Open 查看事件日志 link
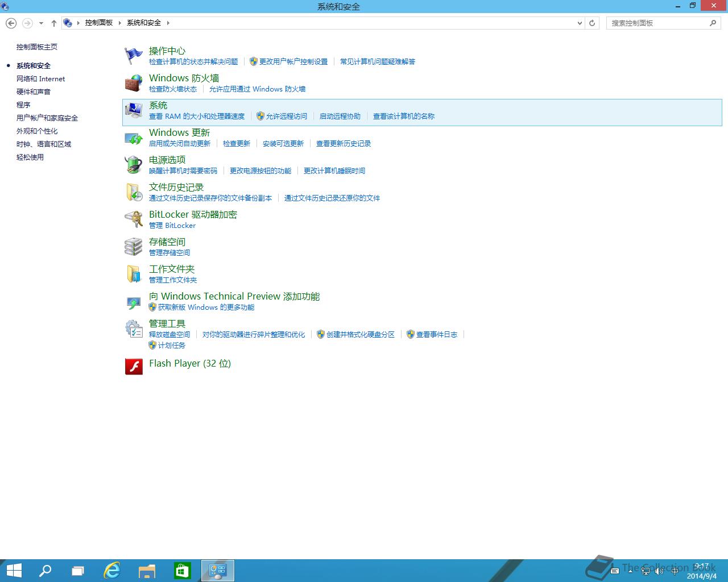Image resolution: width=728 pixels, height=582 pixels. (x=437, y=334)
